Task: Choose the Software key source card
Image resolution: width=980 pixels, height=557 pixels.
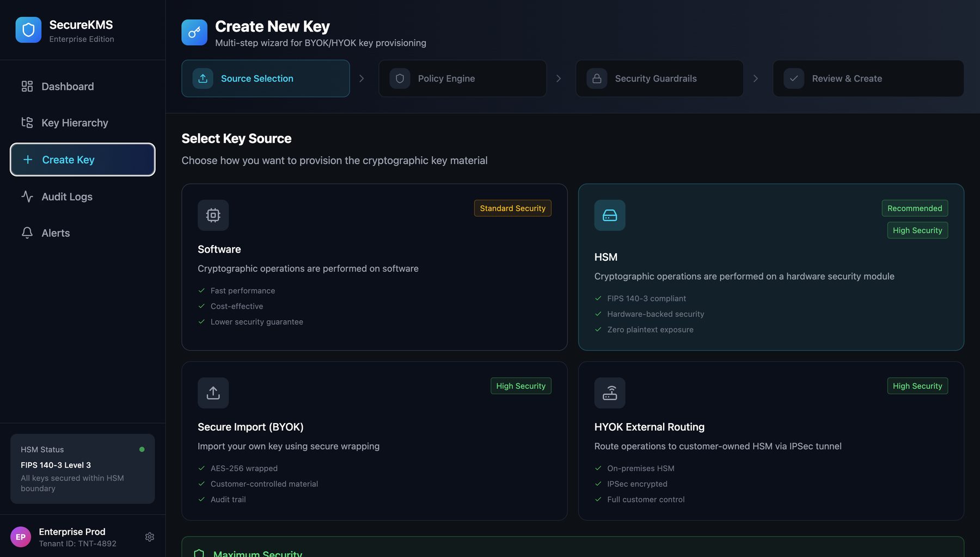Action: 375,267
